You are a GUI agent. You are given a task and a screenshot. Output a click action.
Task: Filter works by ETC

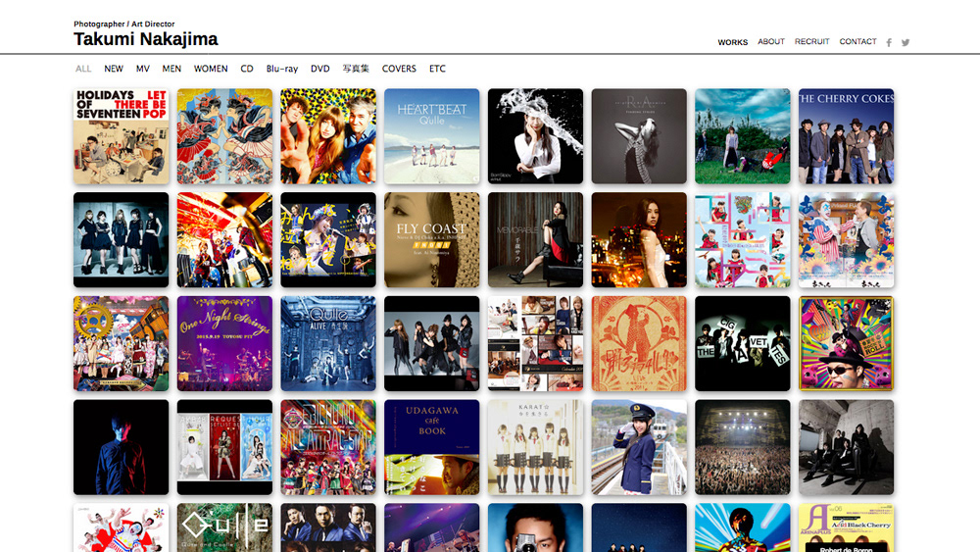[437, 69]
